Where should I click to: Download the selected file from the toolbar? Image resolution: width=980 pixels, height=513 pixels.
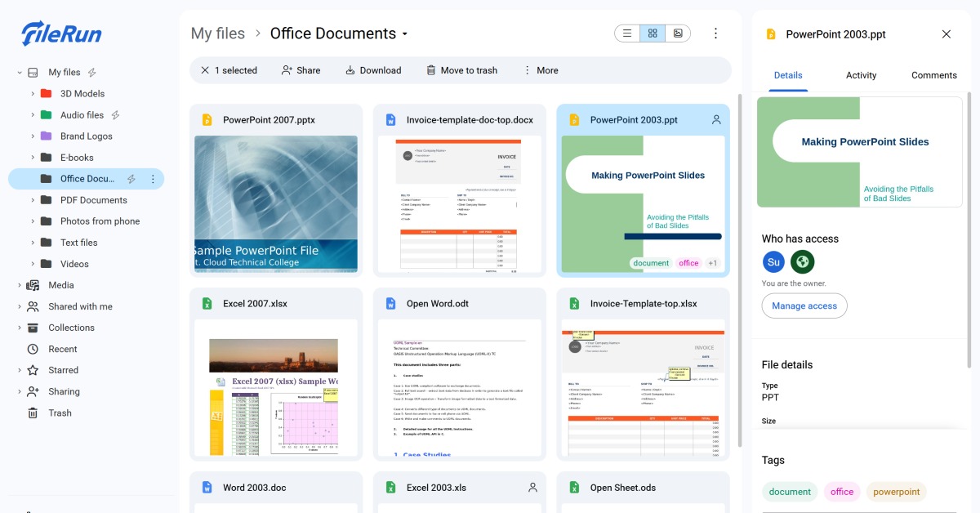coord(373,70)
